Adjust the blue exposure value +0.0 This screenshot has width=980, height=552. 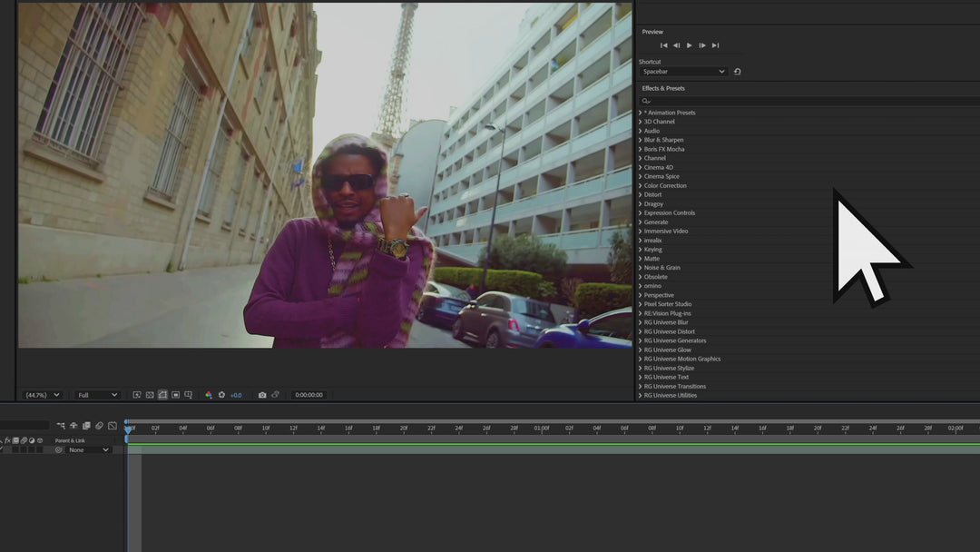(x=236, y=395)
